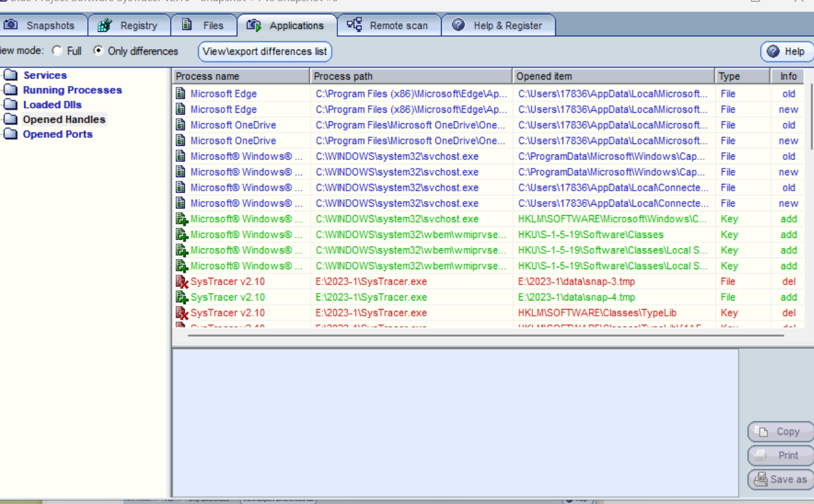Click the Save as button

[x=780, y=479]
